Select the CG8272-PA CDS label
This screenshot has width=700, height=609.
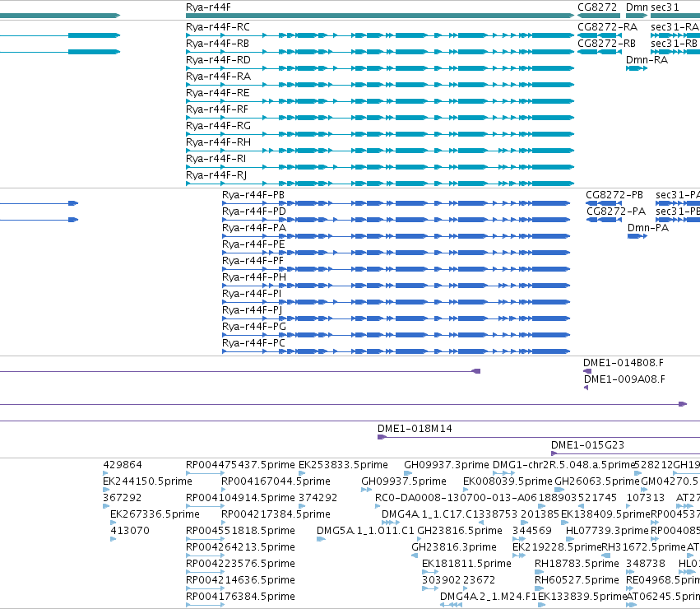click(x=616, y=212)
